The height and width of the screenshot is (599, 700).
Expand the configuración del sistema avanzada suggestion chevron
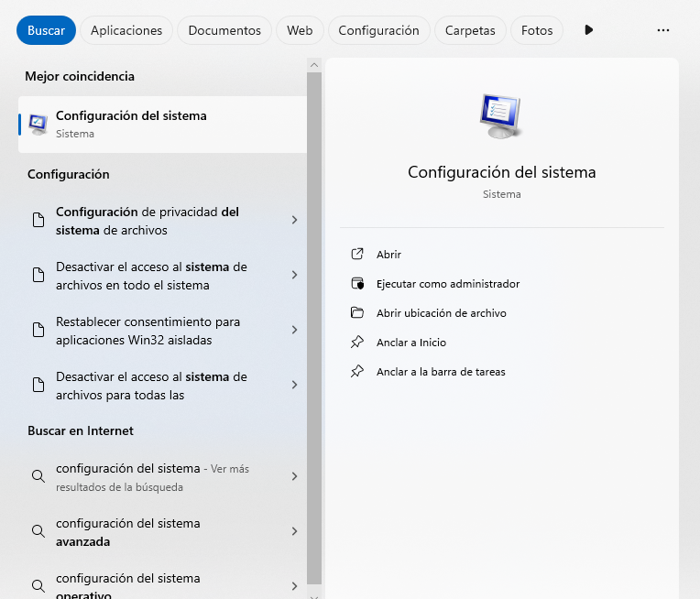tap(294, 531)
